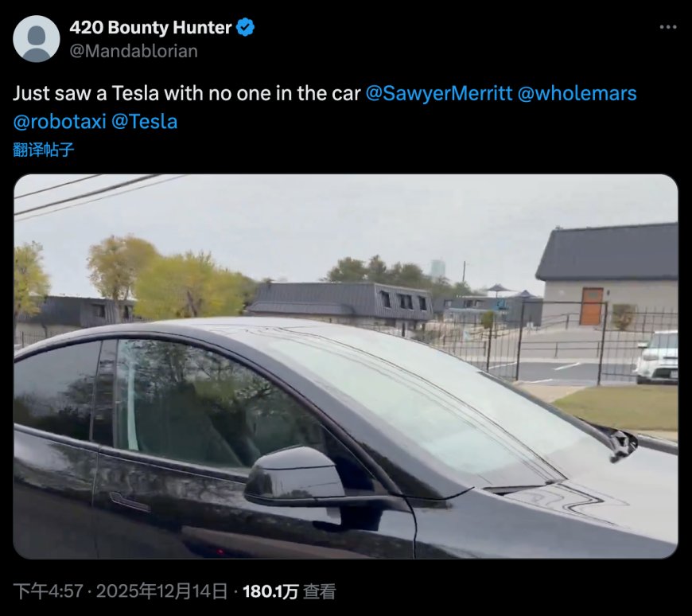Click the @Mandablorian handle

134,51
